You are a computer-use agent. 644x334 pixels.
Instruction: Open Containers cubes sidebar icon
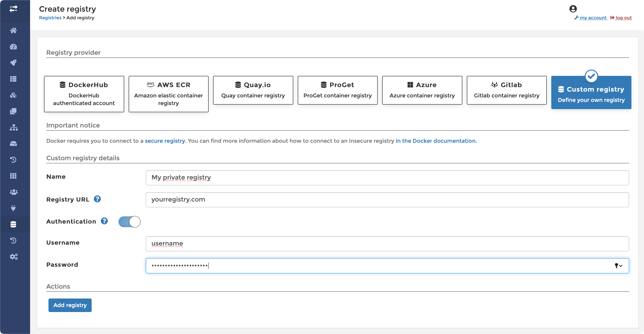pos(13,95)
